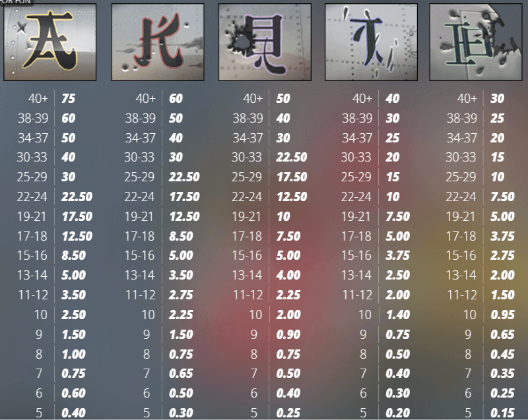Click fifth column payout 0.15 for 5
The width and height of the screenshot is (528, 420).
click(503, 413)
